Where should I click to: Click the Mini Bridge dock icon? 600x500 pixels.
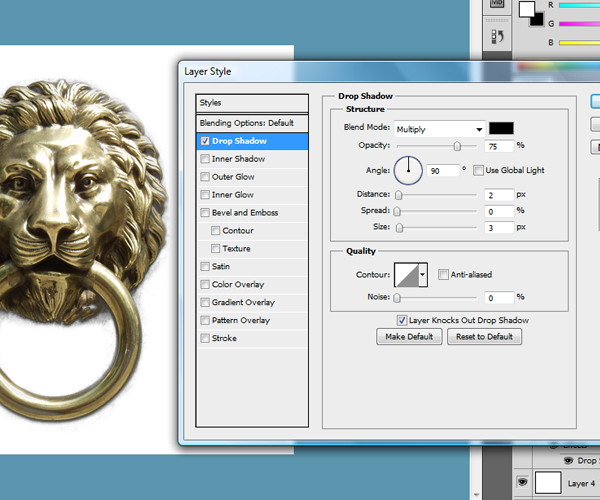coord(497,5)
